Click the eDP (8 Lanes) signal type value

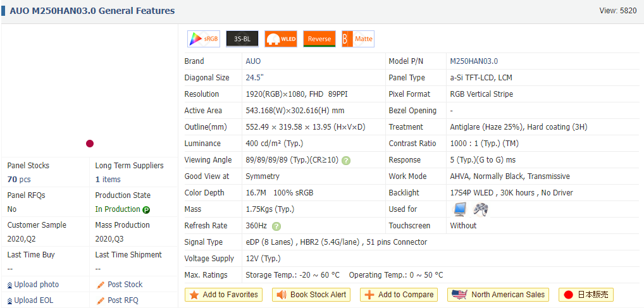tap(337, 242)
